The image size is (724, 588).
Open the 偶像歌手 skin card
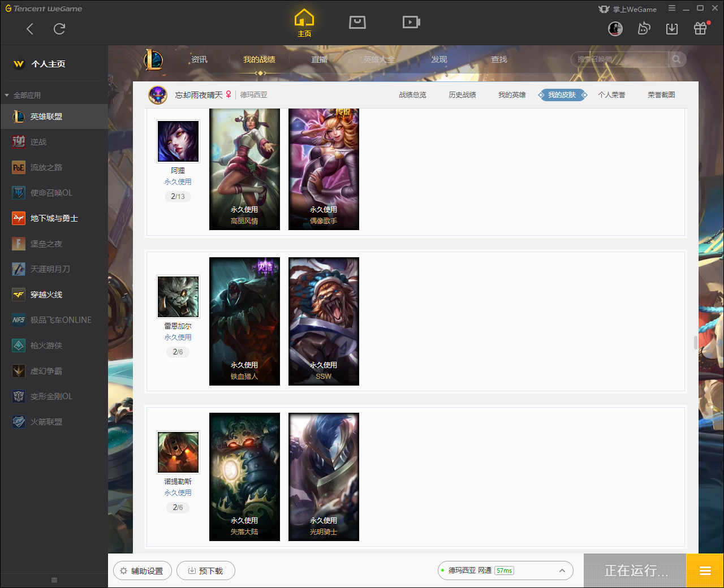(x=324, y=169)
